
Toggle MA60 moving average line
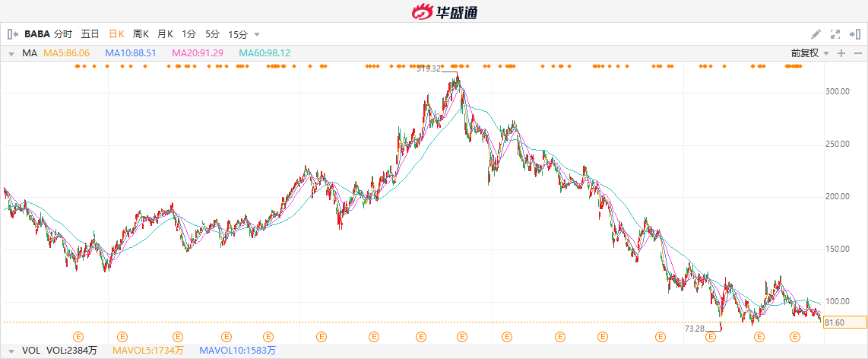[x=265, y=53]
